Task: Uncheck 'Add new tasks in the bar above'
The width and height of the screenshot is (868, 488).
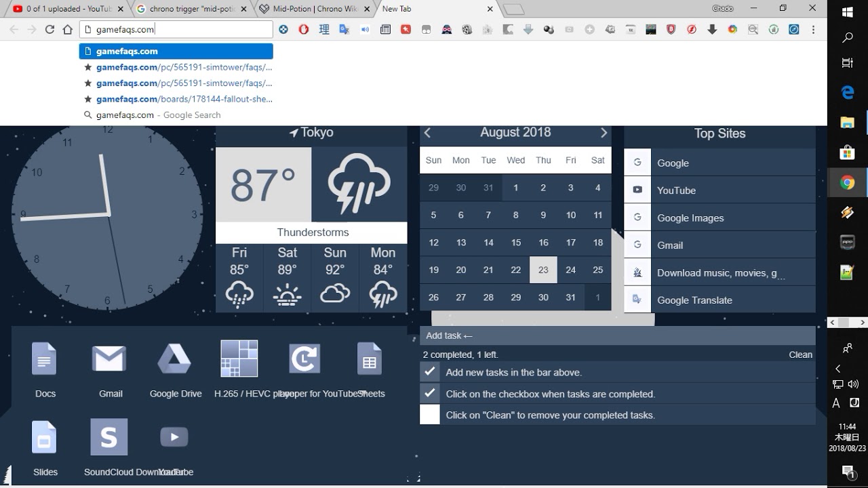Action: coord(430,372)
